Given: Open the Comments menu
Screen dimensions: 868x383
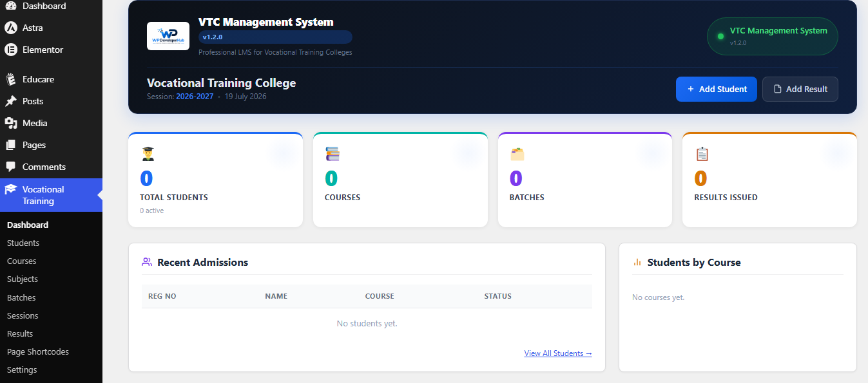Looking at the screenshot, I should click(x=51, y=167).
